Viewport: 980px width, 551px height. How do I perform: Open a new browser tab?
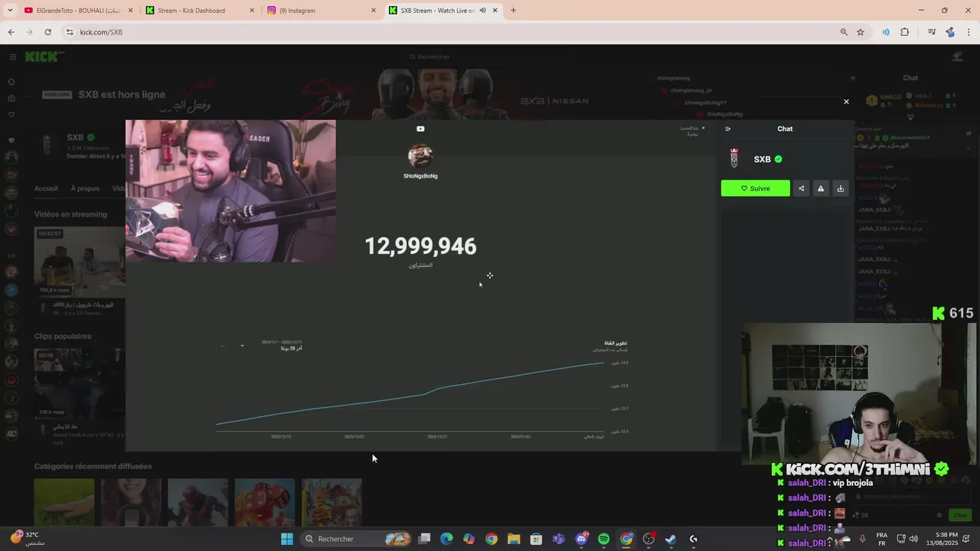pos(513,11)
